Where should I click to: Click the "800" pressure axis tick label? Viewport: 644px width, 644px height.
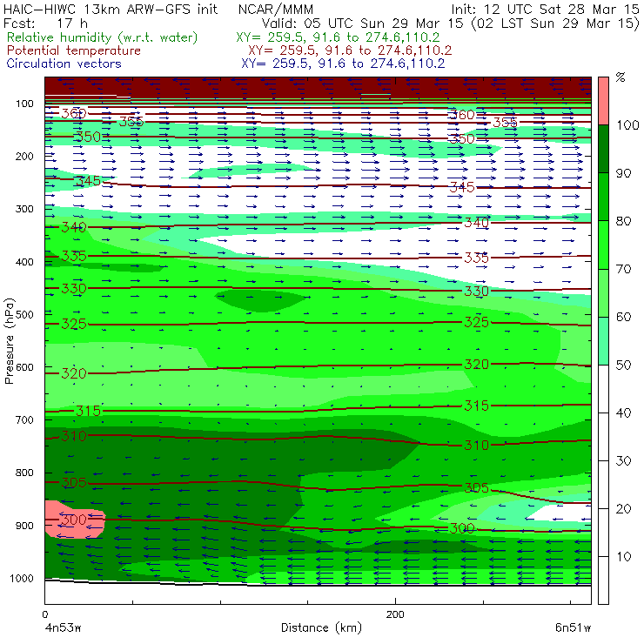24,473
